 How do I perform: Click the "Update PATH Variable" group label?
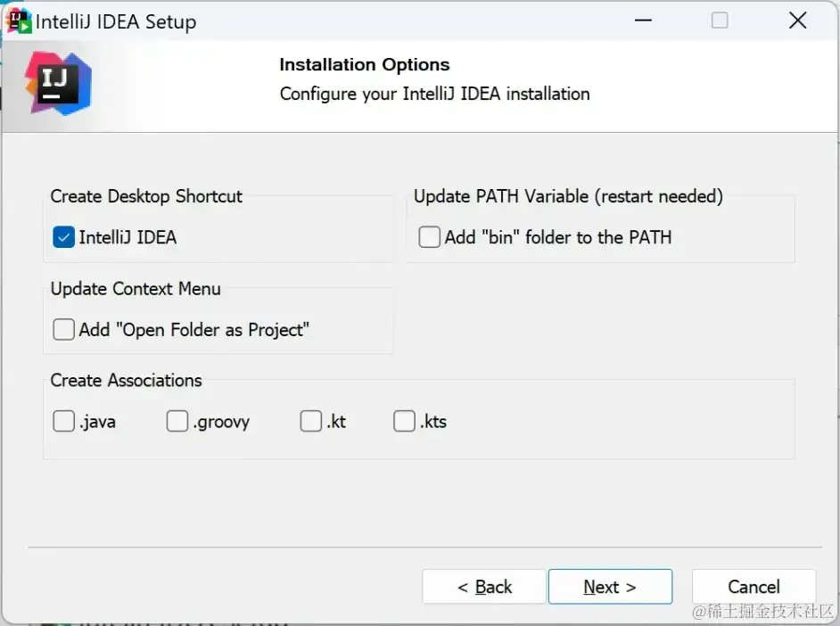pos(568,196)
